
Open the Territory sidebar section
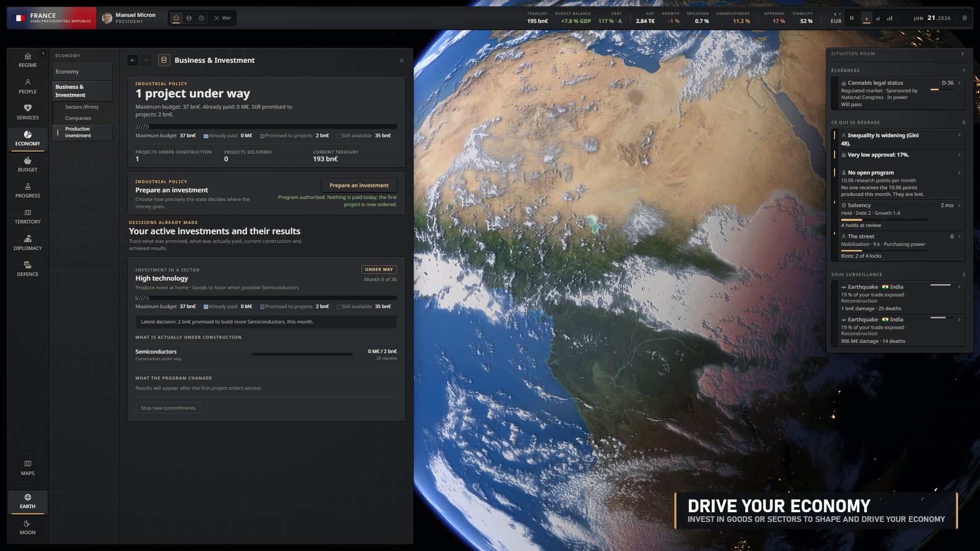pyautogui.click(x=28, y=217)
